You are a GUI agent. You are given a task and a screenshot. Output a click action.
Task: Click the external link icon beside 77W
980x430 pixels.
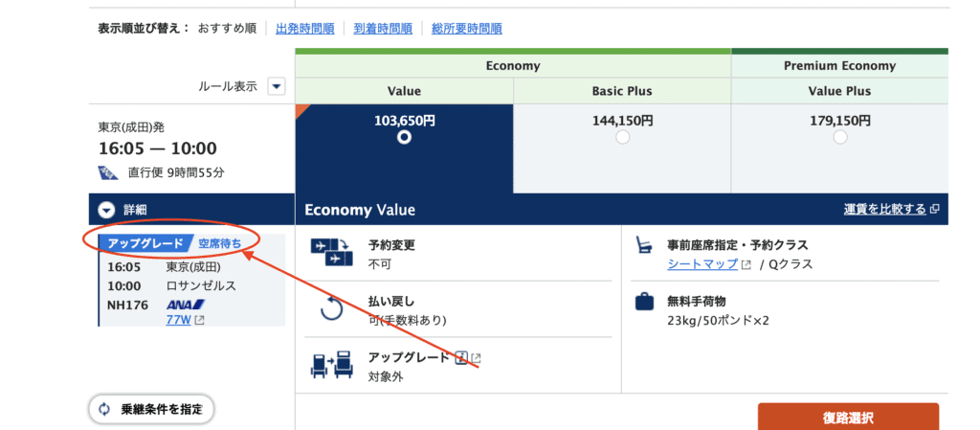[x=199, y=320]
